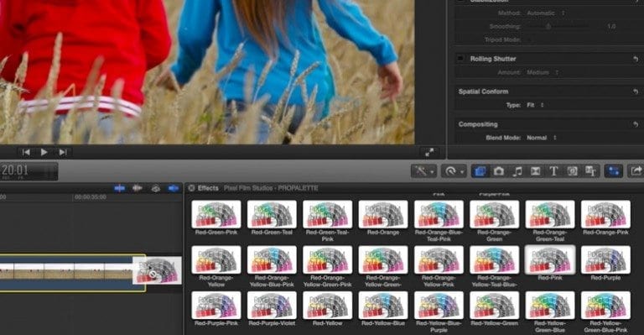644x335 pixels.
Task: Toggle the Effects browser toolbar button
Action: (x=480, y=171)
